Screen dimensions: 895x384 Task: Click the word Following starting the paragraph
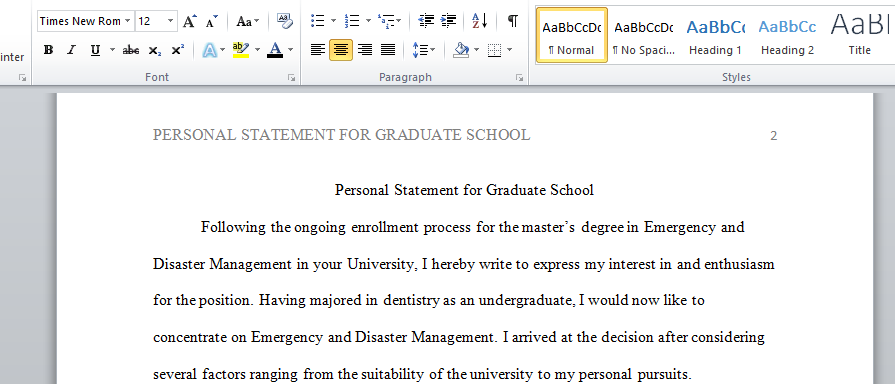tap(234, 228)
